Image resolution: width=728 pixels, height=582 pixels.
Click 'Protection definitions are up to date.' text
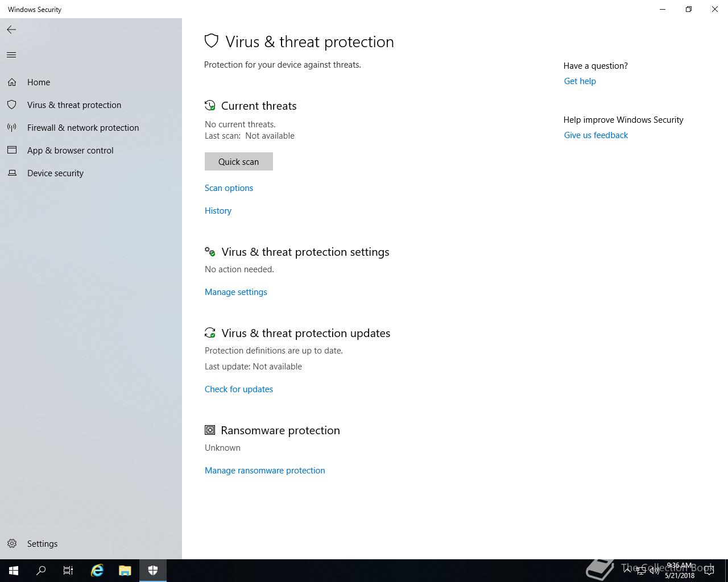274,351
